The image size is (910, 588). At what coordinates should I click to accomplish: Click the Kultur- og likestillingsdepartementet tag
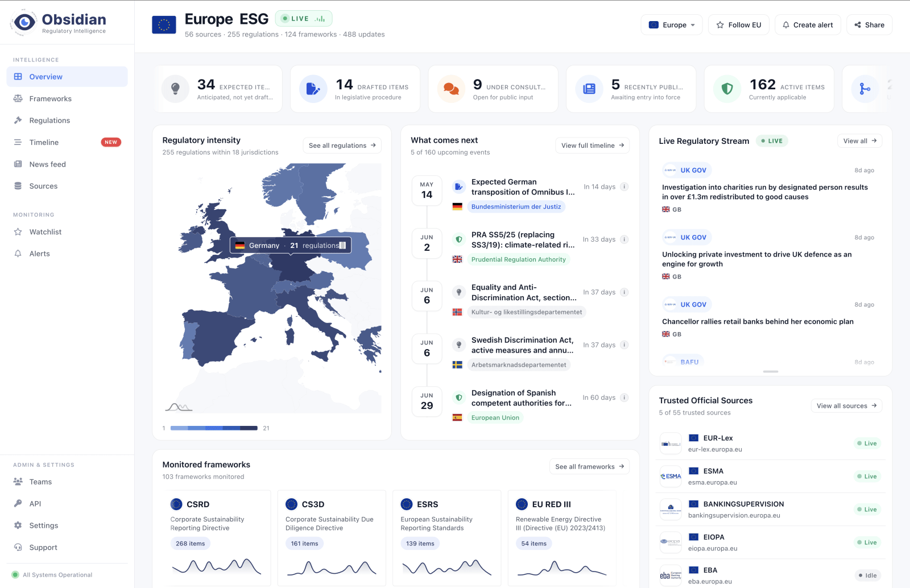point(527,312)
